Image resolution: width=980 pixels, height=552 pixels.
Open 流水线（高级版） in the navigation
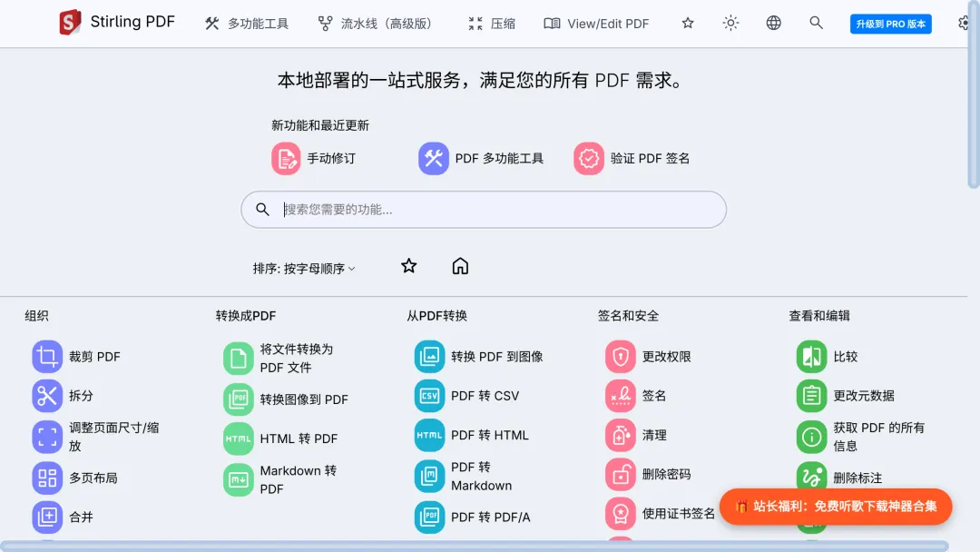(x=375, y=24)
